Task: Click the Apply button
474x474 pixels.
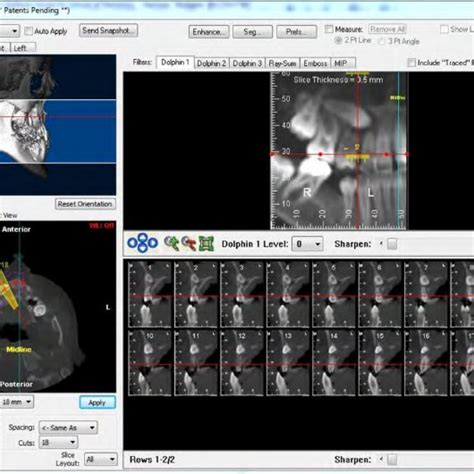Action: [x=97, y=402]
